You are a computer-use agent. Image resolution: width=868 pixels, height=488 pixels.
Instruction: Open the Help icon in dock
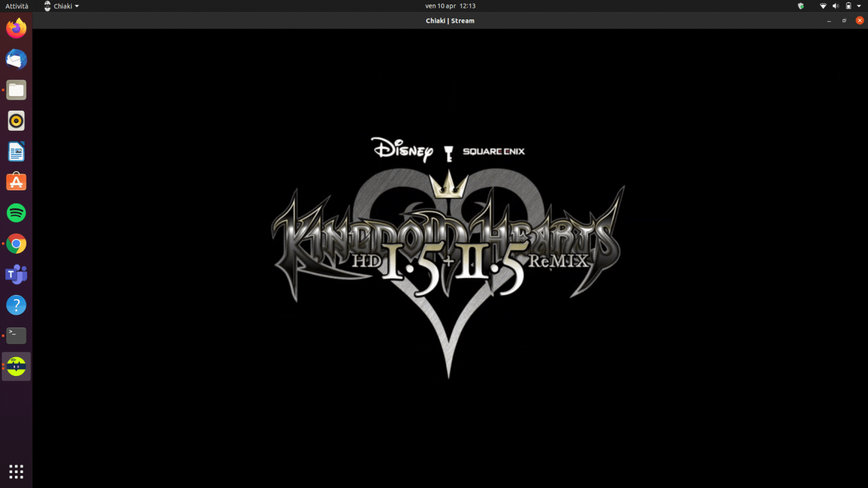click(16, 305)
